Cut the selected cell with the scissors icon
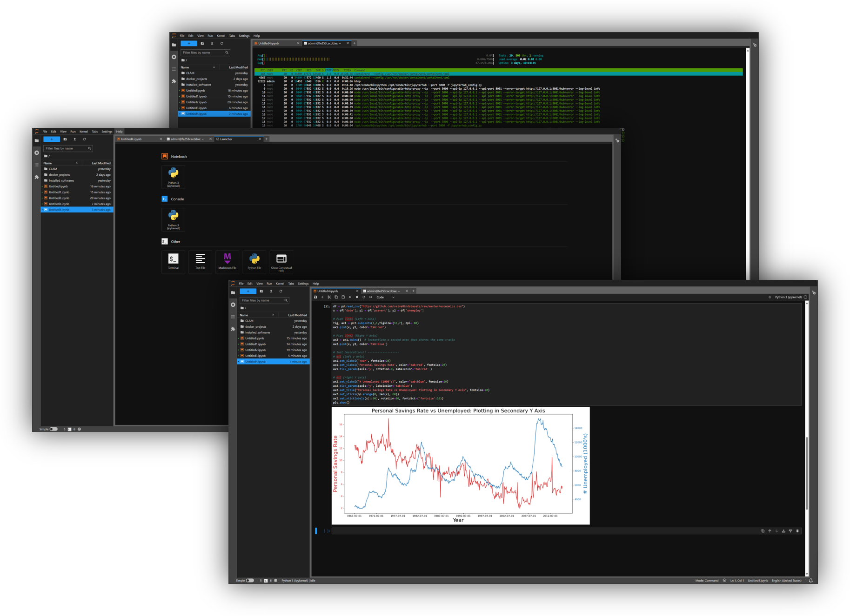 tap(329, 297)
